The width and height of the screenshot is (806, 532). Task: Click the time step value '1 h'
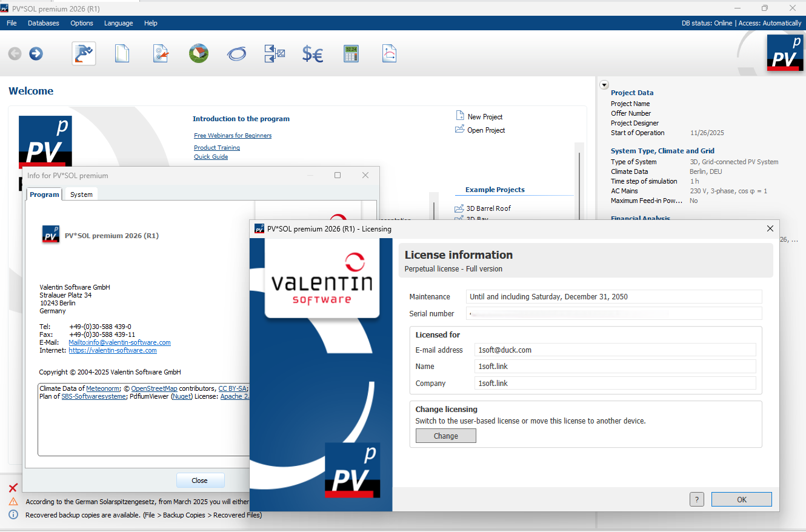(x=694, y=181)
